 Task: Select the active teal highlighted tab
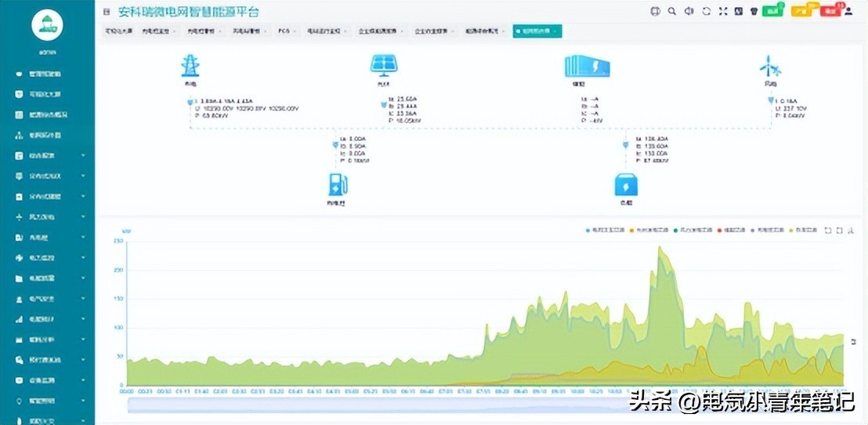pyautogui.click(x=537, y=31)
